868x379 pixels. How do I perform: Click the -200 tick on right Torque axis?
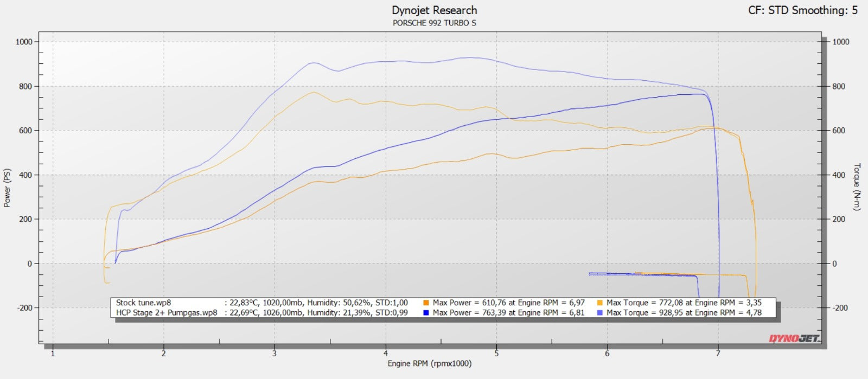[x=839, y=308]
